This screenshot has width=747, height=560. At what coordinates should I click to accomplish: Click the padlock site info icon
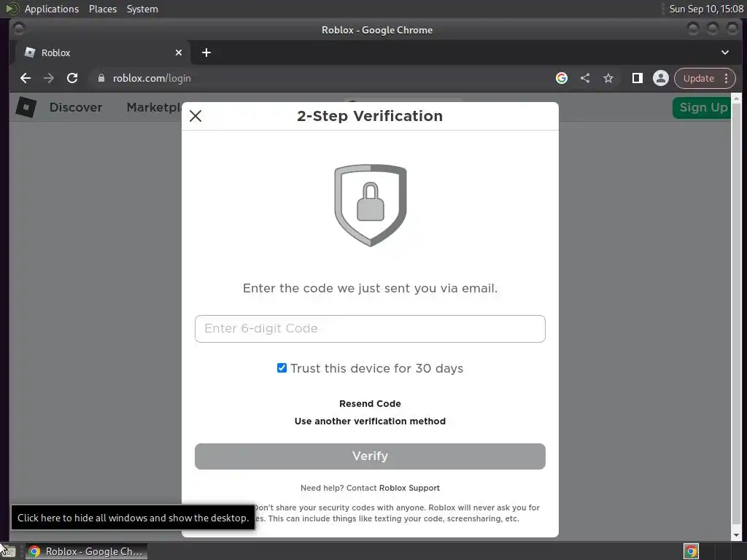pos(101,78)
